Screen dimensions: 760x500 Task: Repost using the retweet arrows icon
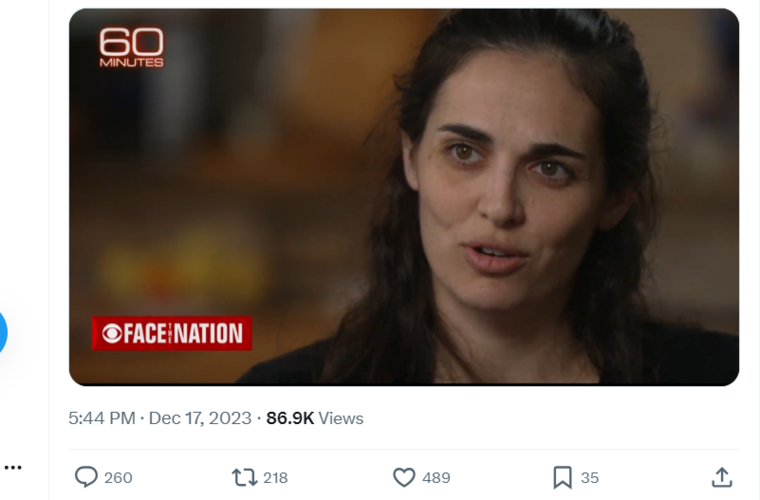point(244,477)
